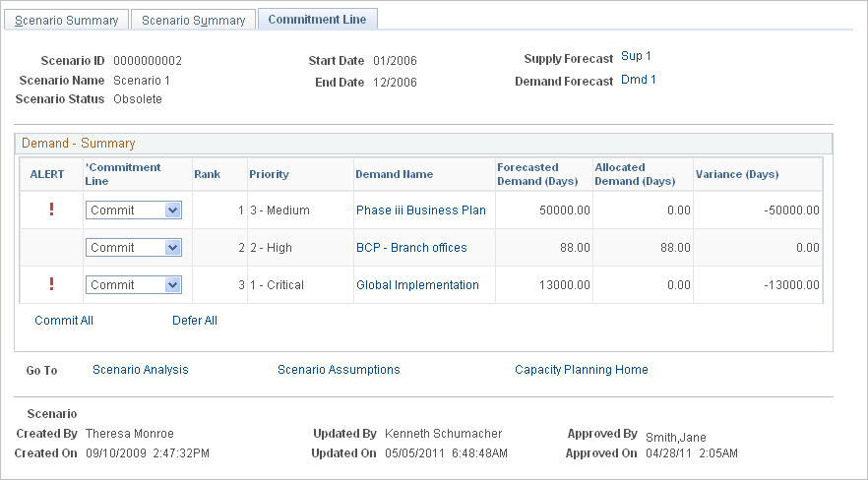Click the 1 - Critical priority cell
Image resolution: width=868 pixels, height=480 pixels.
pos(277,285)
